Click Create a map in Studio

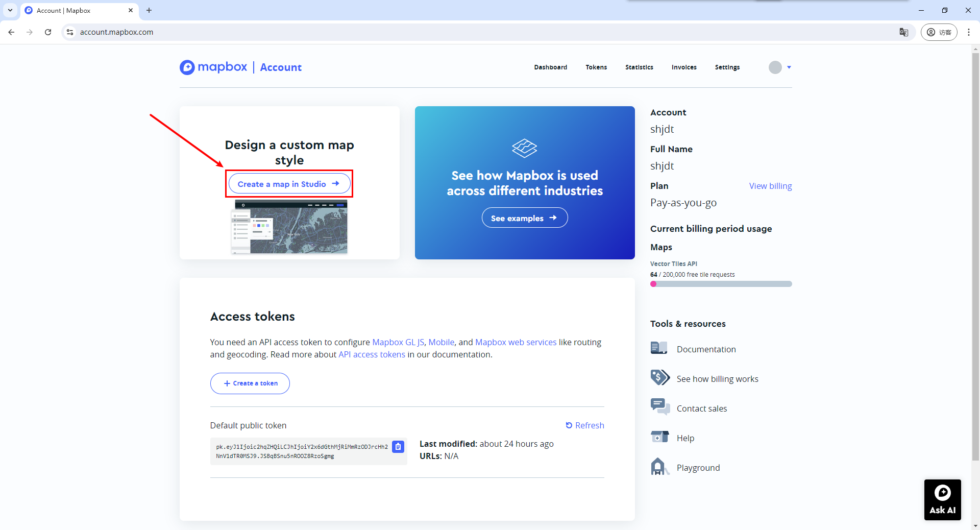pyautogui.click(x=289, y=184)
